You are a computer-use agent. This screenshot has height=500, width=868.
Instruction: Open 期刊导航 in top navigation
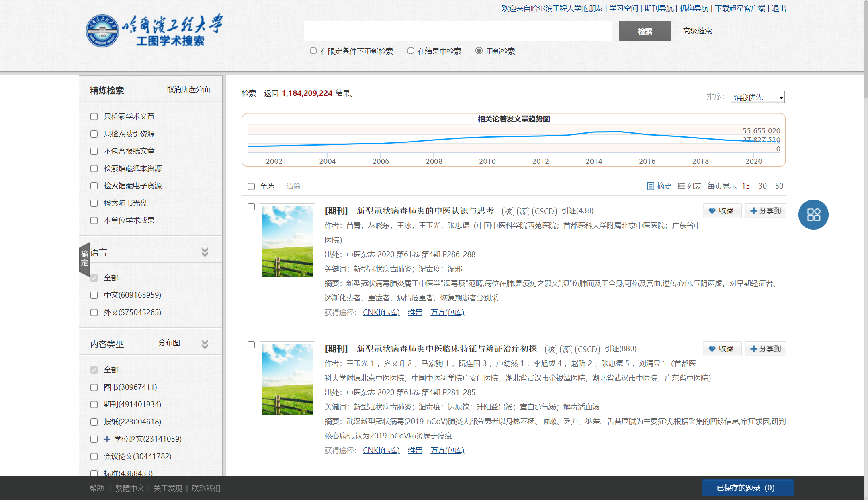pyautogui.click(x=659, y=8)
